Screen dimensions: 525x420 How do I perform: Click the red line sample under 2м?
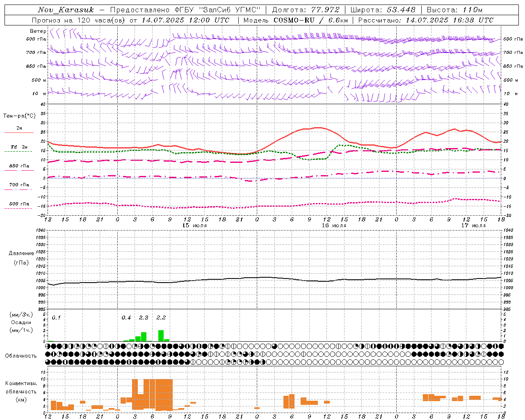pyautogui.click(x=19, y=132)
